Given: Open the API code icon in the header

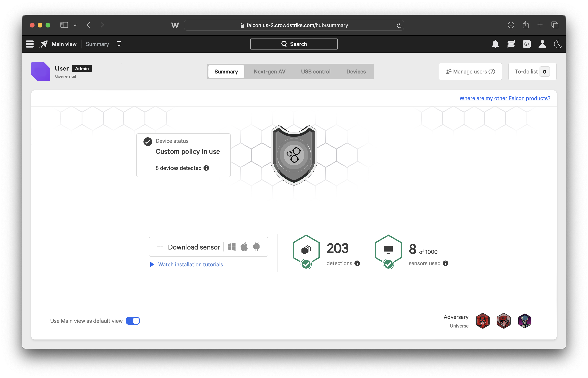Looking at the screenshot, I should 526,44.
